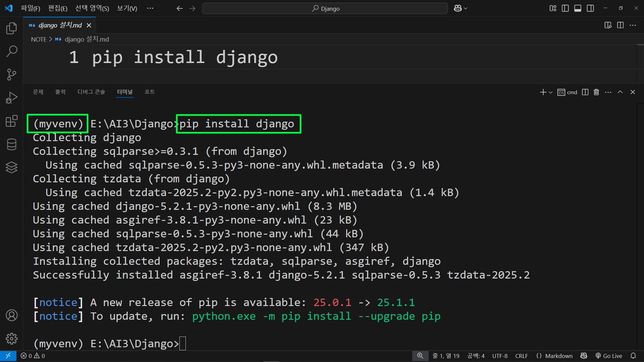Click django 설치.md in breadcrumb
This screenshot has height=362, width=644.
tap(87, 40)
